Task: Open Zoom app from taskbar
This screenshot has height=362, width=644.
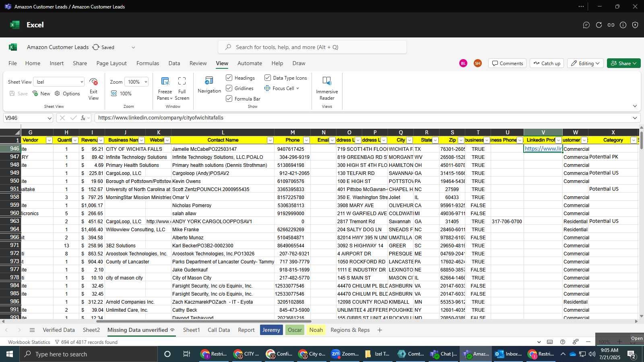Action: pos(345,354)
